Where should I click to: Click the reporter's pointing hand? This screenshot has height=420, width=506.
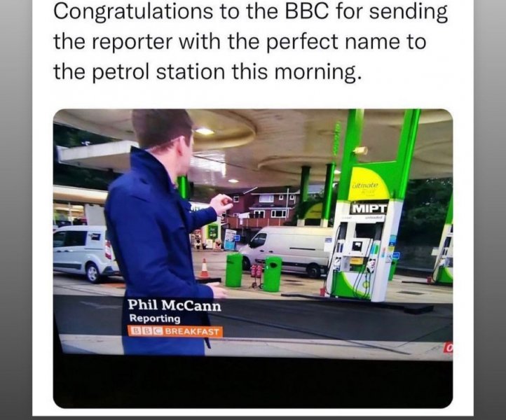click(x=221, y=204)
